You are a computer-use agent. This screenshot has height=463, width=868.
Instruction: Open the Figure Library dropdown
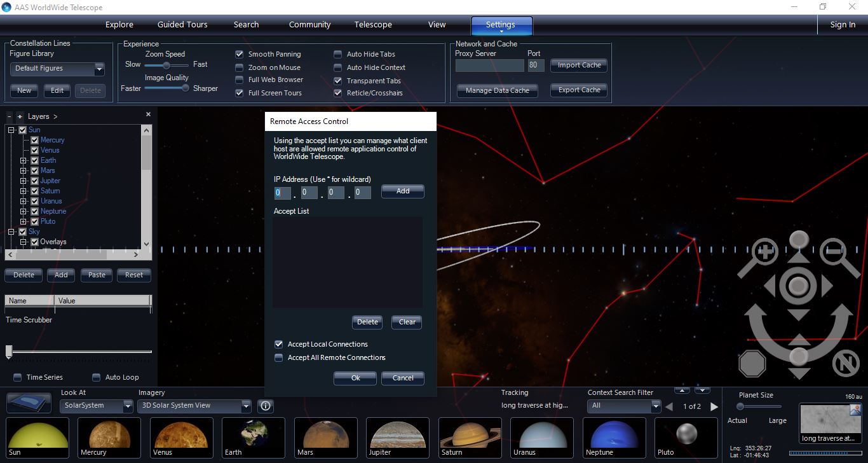tap(99, 69)
